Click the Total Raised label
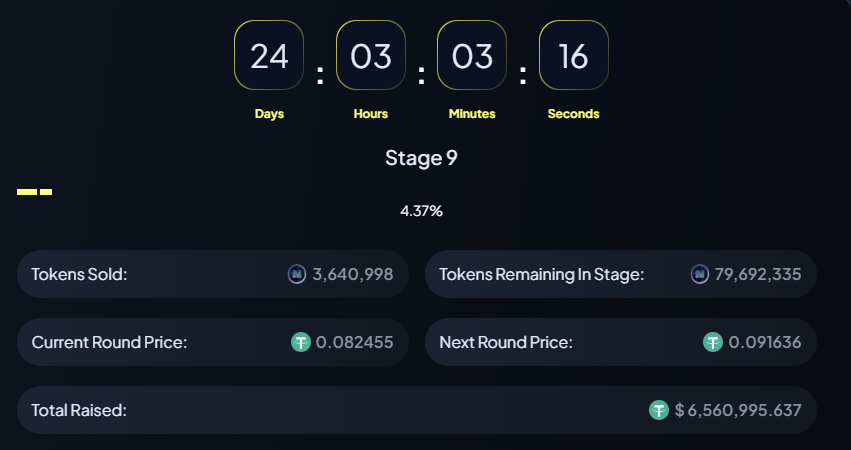851x450 pixels. 79,410
